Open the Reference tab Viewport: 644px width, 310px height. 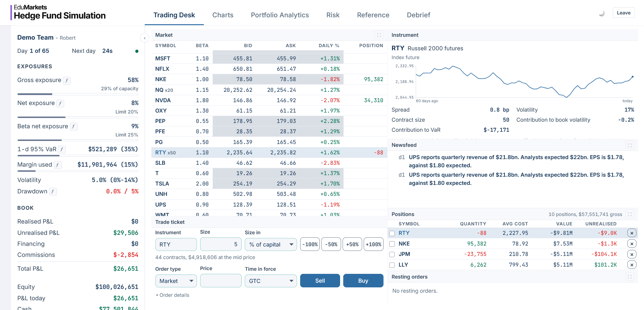(x=373, y=15)
